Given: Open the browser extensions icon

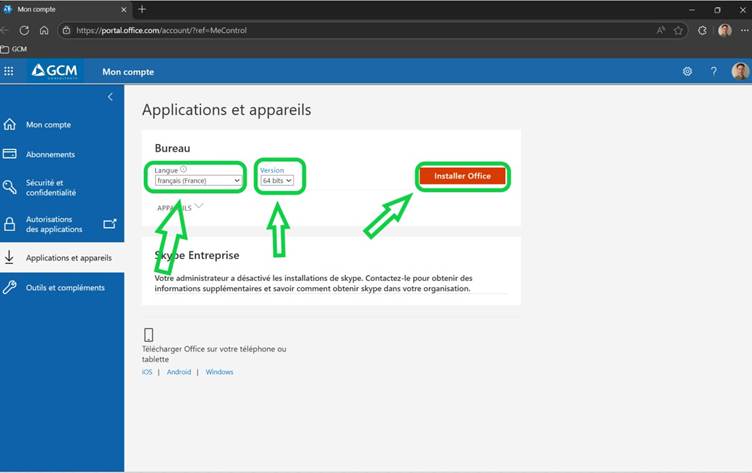Looking at the screenshot, I should coord(703,30).
